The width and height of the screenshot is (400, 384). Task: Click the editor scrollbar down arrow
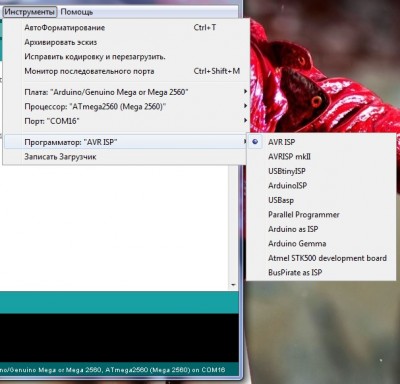[x=233, y=285]
